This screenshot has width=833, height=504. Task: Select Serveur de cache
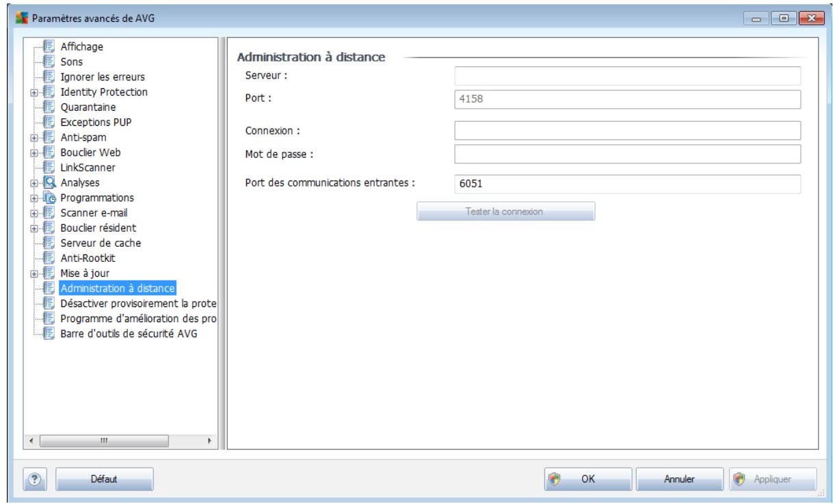coord(101,243)
